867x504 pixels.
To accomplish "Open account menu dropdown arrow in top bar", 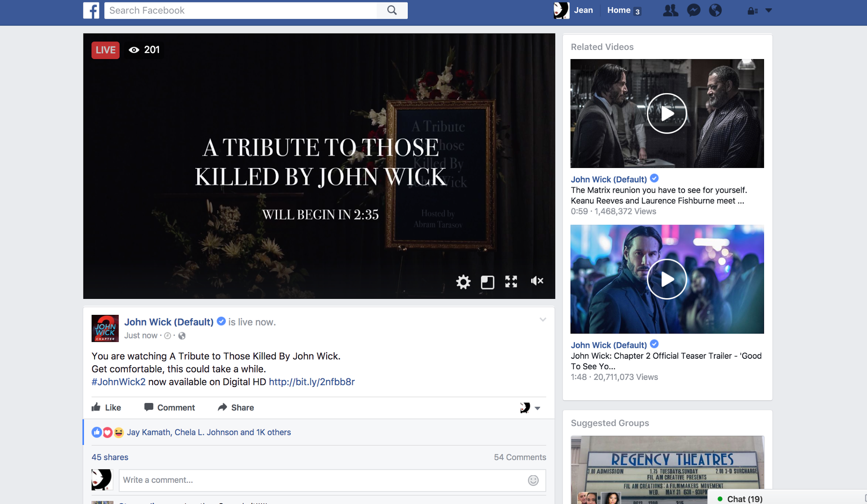I will [769, 11].
